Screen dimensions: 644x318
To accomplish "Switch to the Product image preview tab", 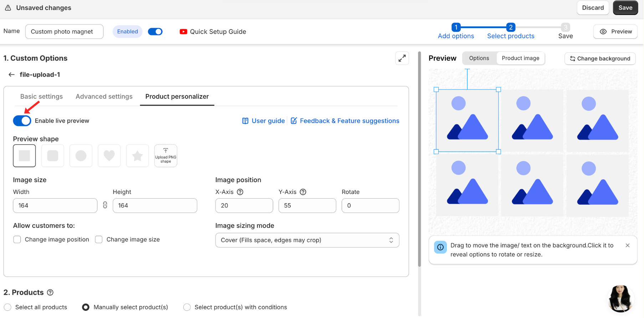I will 520,58.
